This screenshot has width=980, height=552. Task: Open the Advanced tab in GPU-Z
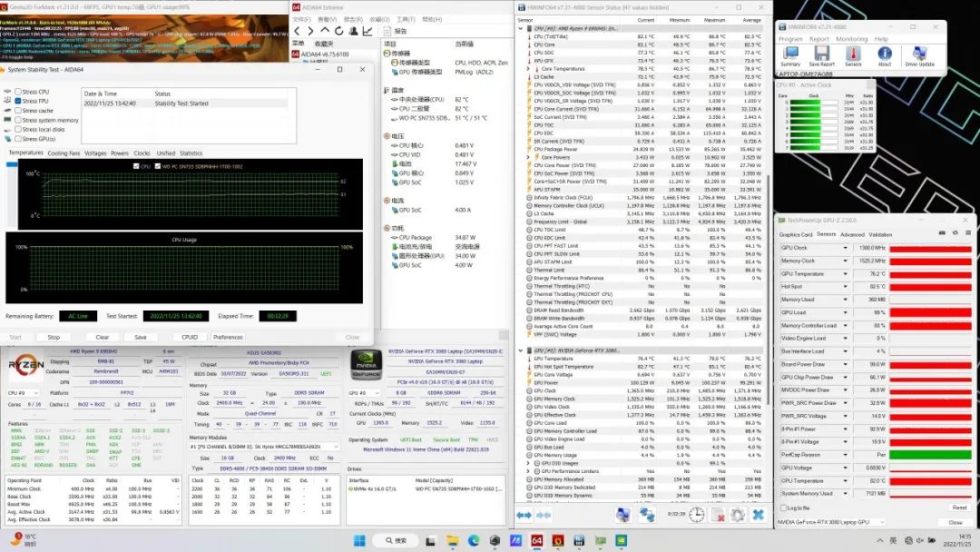[x=852, y=235]
